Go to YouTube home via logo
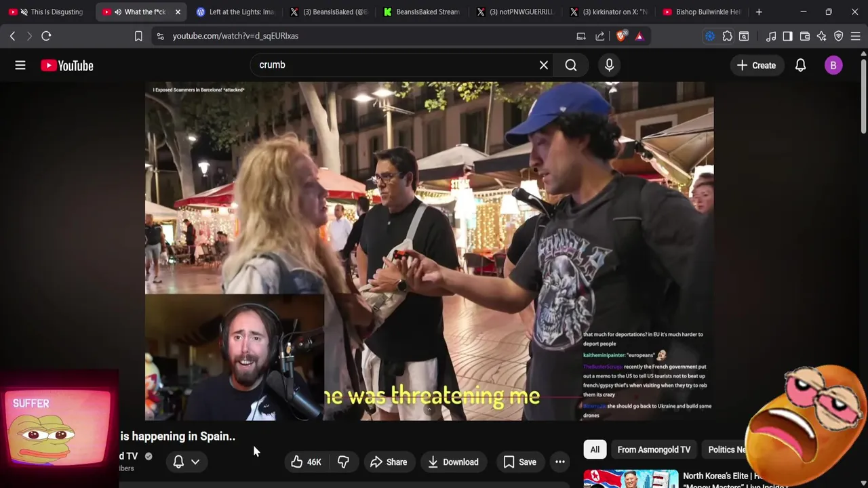Screen dimensions: 868x488 click(66, 66)
